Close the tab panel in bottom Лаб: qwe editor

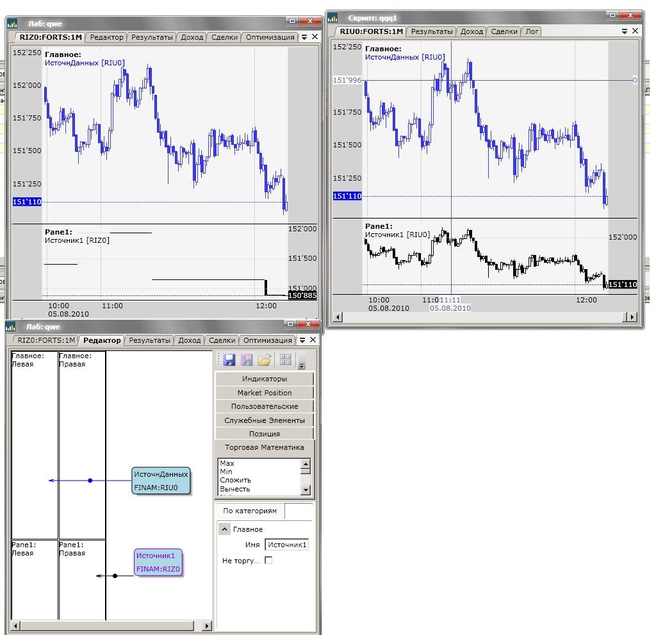click(313, 340)
